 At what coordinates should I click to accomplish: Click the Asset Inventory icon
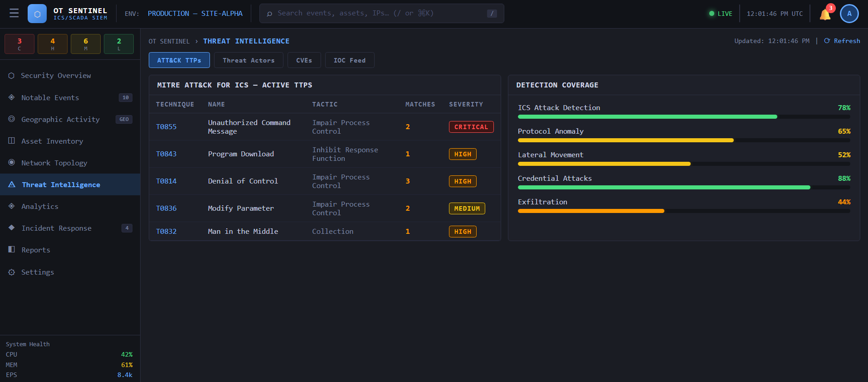[12, 141]
